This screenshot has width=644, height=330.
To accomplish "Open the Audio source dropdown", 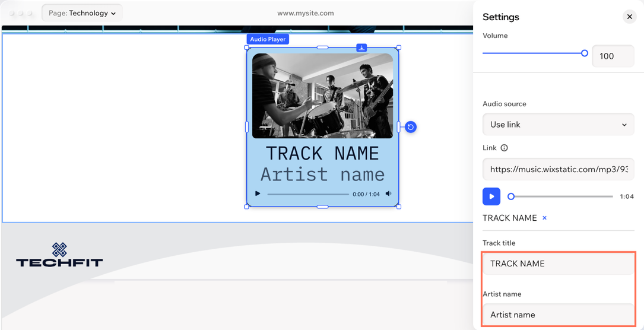I will point(558,125).
